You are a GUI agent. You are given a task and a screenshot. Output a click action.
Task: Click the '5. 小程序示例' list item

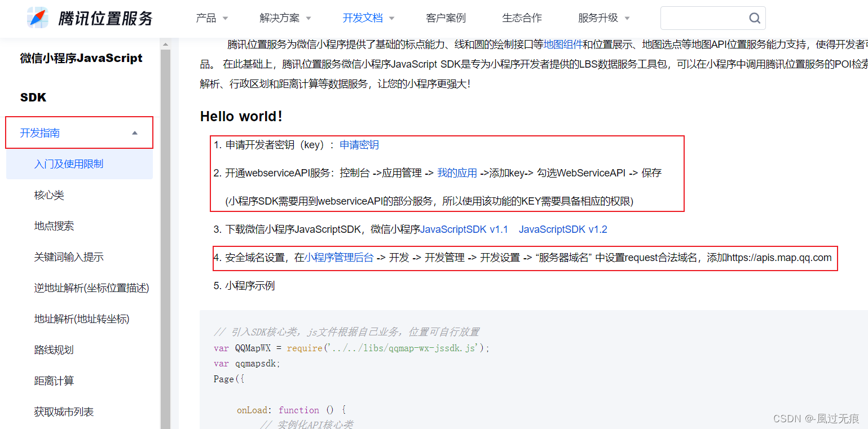(x=244, y=286)
